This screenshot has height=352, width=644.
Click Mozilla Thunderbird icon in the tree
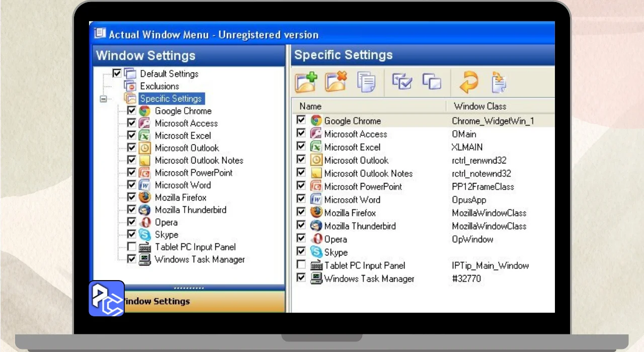click(145, 210)
